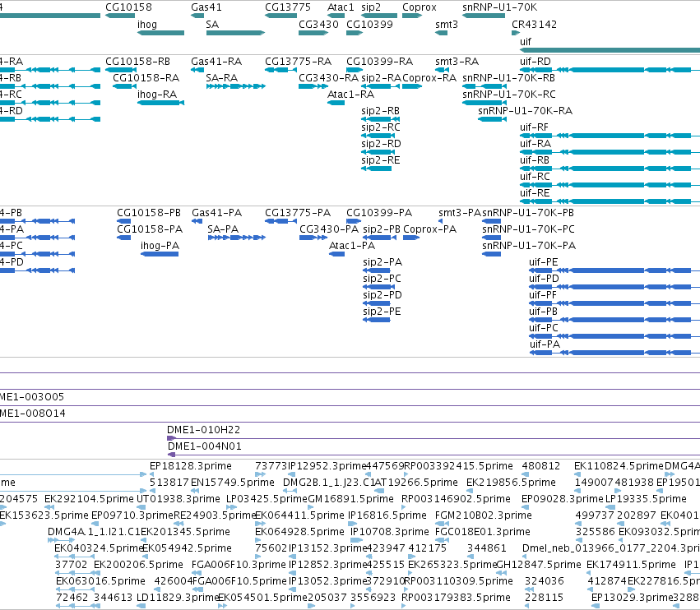The image size is (700, 610).
Task: Click transcript uif-RF label
Action: click(535, 127)
